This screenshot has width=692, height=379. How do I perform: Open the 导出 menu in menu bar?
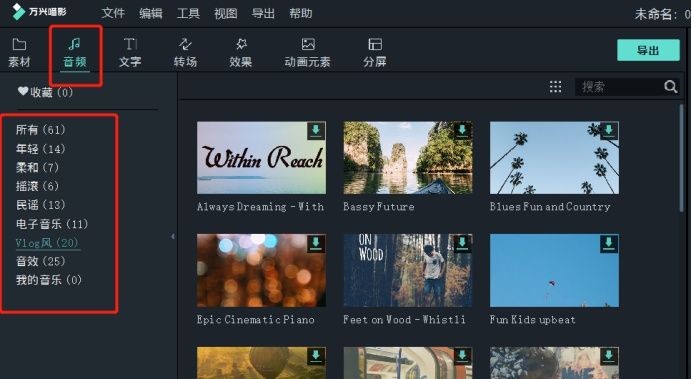tap(263, 13)
